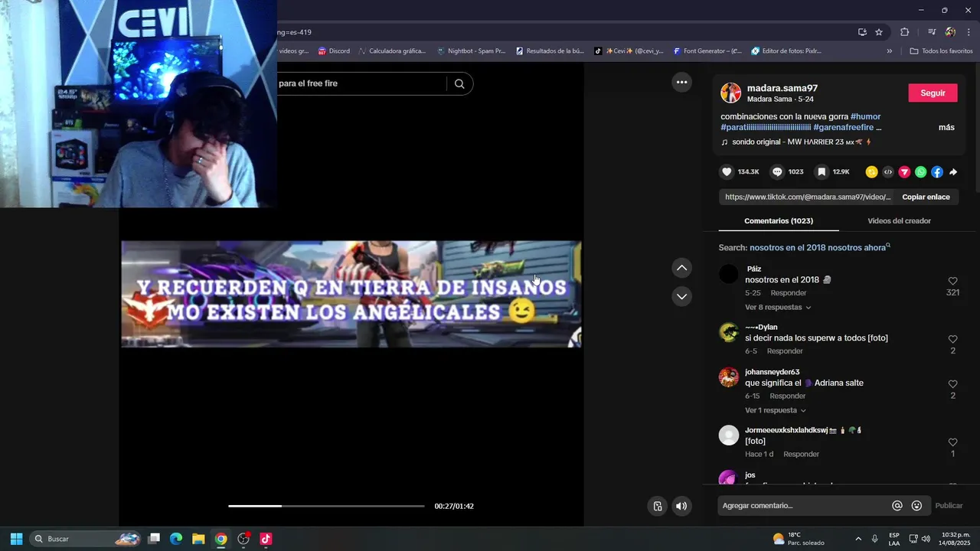Click the TikTok search input field
The image size is (980, 551).
(360, 83)
